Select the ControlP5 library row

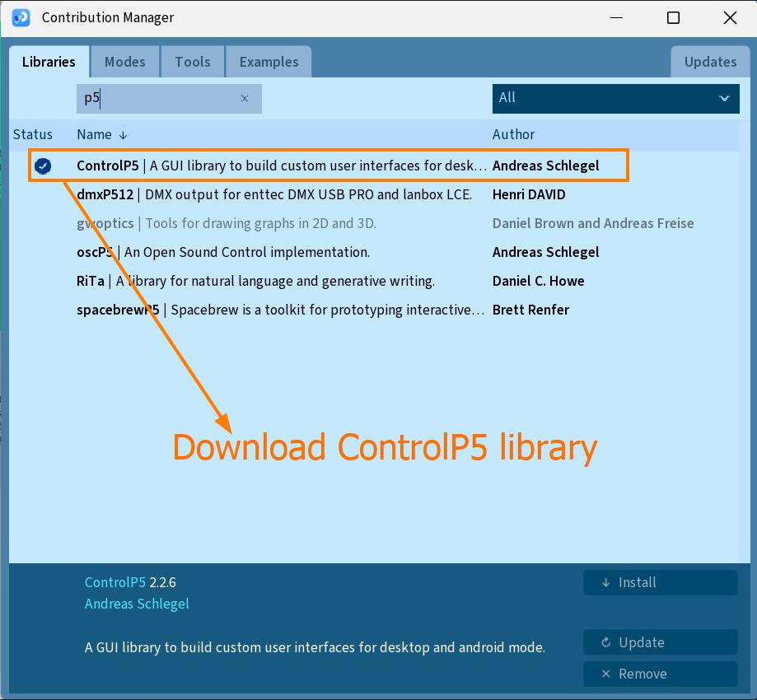pos(374,166)
